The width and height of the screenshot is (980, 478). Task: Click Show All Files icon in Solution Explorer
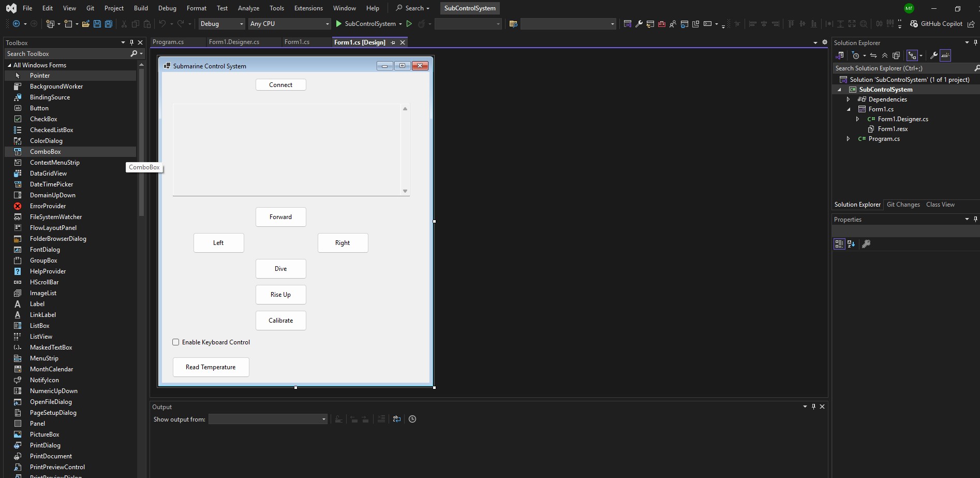pyautogui.click(x=896, y=55)
